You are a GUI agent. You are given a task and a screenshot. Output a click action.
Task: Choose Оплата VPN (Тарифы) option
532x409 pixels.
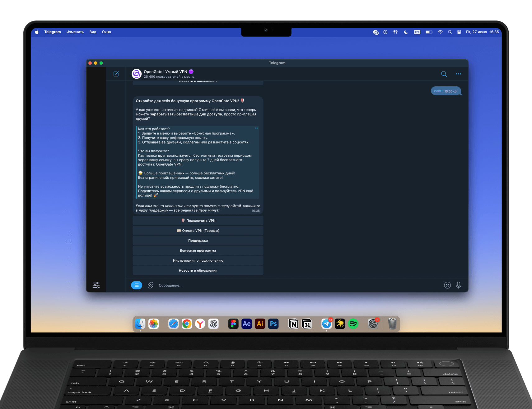tap(198, 231)
